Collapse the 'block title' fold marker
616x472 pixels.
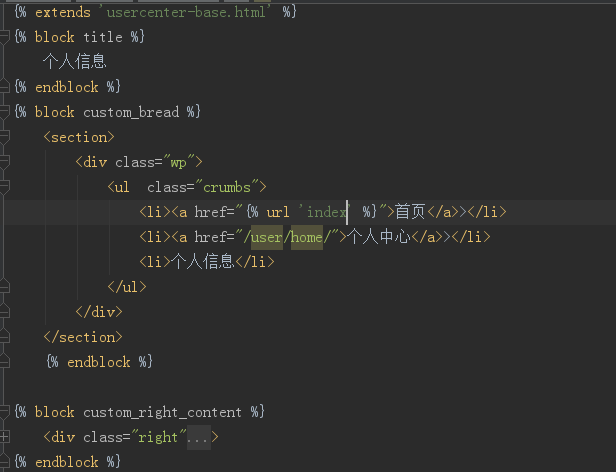(4, 37)
